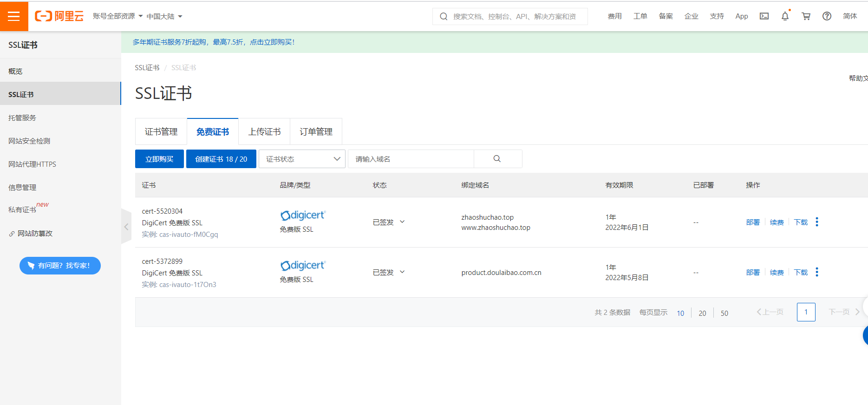Click 部署 for cert-5372899

[x=753, y=272]
